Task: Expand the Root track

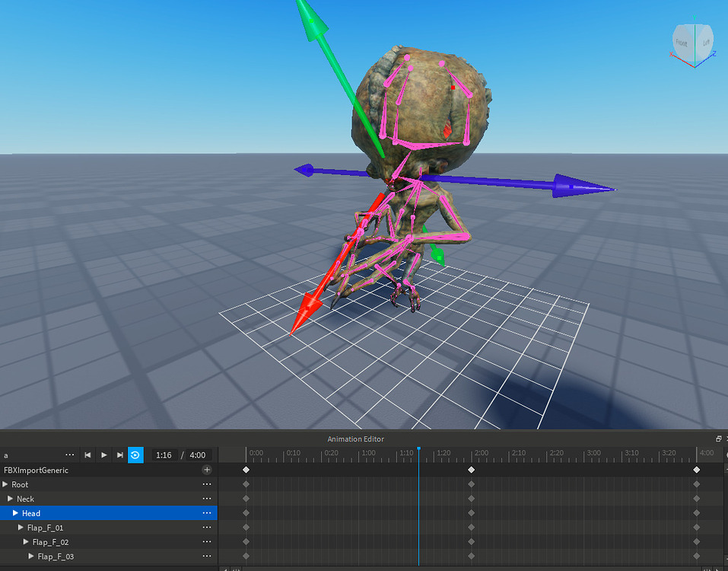Action: pyautogui.click(x=9, y=484)
